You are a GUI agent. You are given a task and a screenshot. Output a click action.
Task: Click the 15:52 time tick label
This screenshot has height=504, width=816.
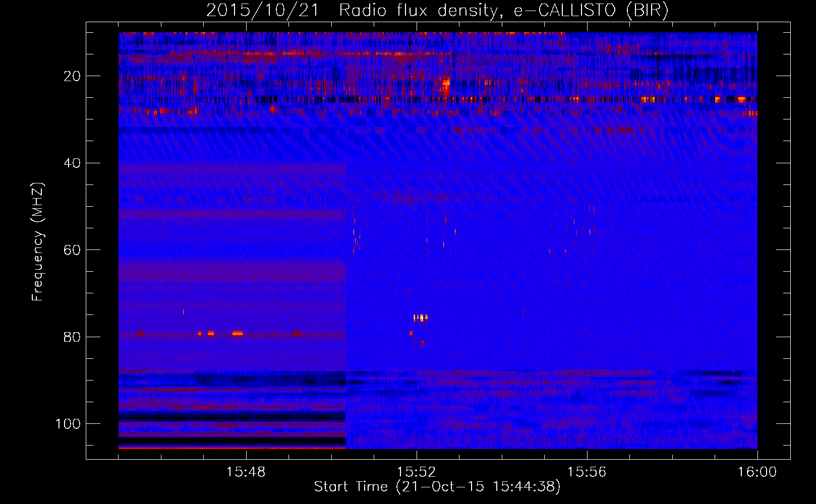click(x=417, y=472)
